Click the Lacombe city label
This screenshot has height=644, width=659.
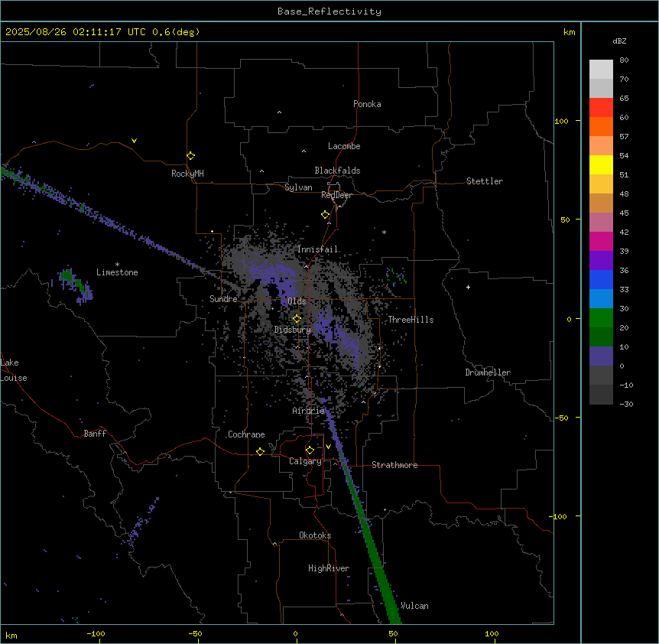point(344,146)
